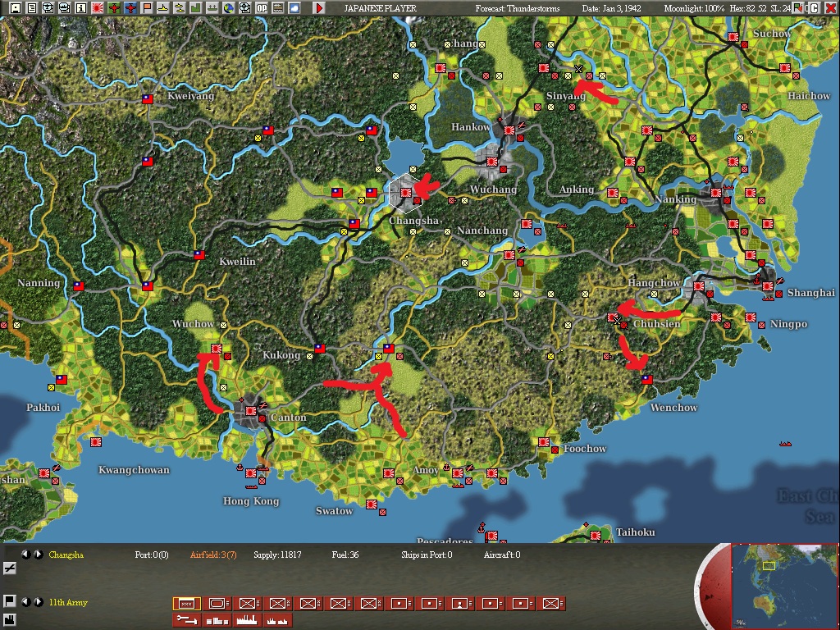Click the Changsha base name in bottom panel
This screenshot has height=630, width=840.
(x=66, y=555)
